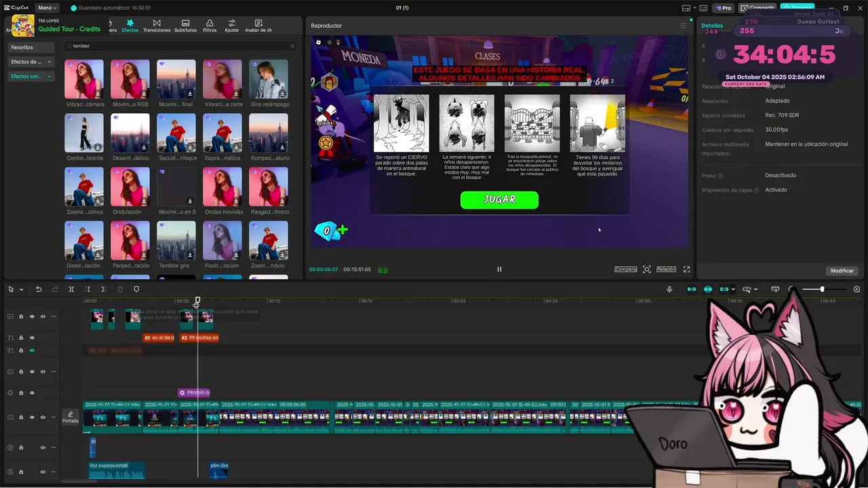The height and width of the screenshot is (488, 868).
Task: Select the Favoritos category
Action: (31, 47)
